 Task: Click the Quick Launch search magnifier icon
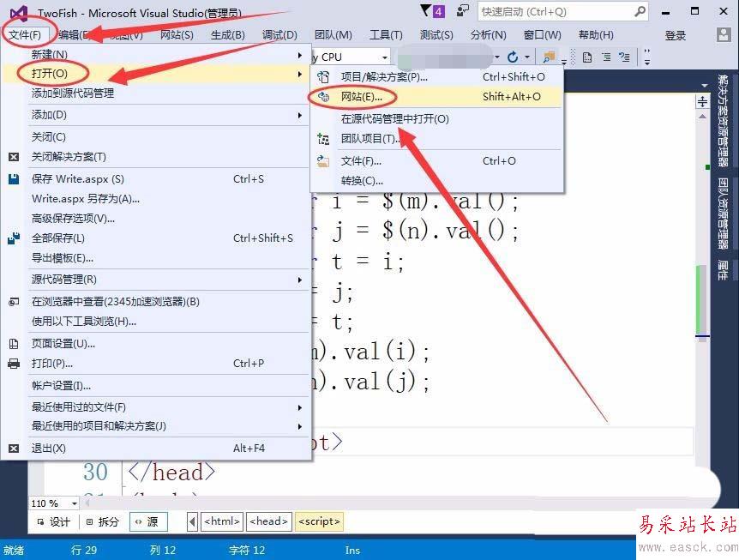640,11
